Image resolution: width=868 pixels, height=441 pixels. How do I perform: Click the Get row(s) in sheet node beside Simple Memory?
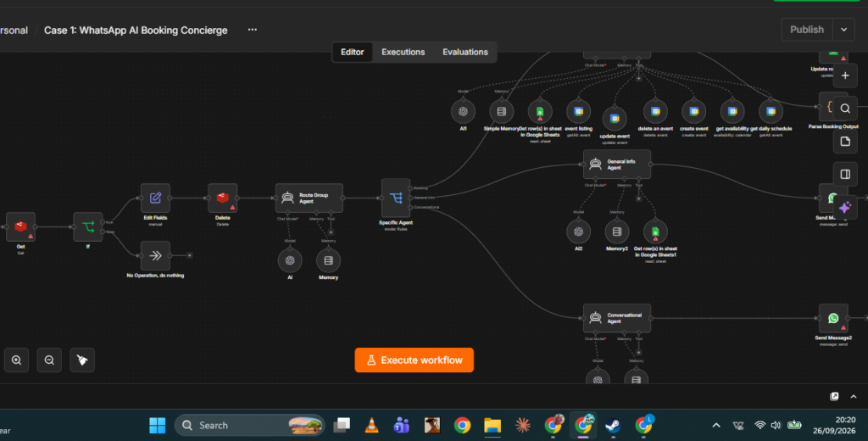click(540, 111)
